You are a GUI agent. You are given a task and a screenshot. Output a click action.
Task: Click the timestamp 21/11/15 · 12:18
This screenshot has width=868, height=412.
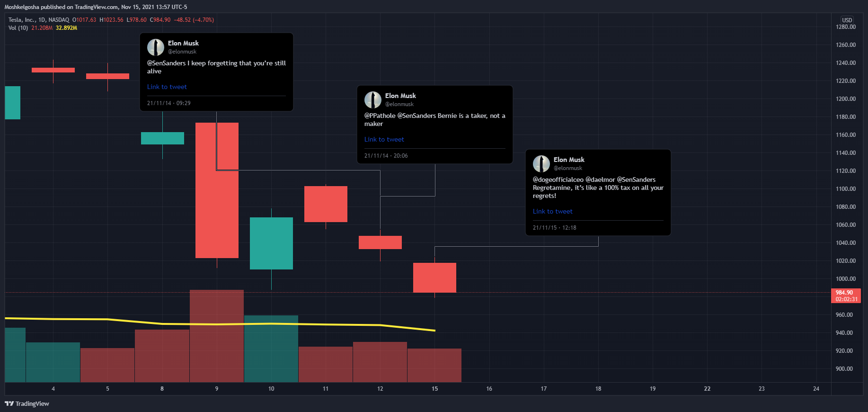pos(554,228)
